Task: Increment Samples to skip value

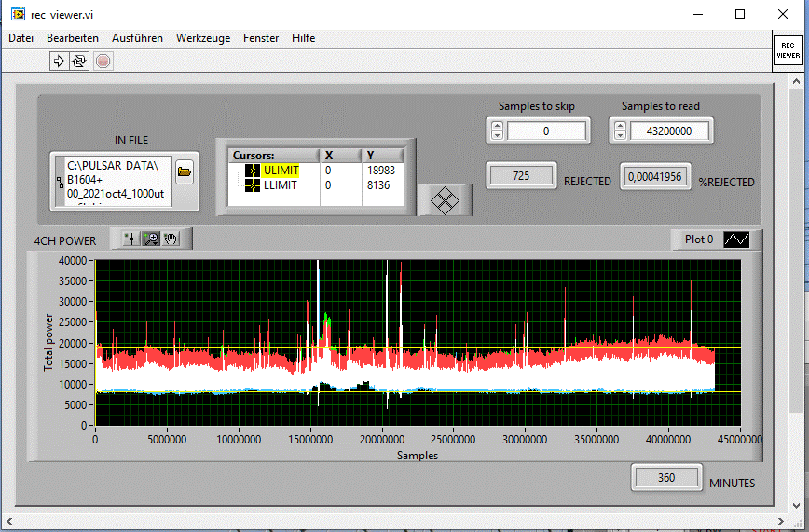Action: (x=497, y=126)
